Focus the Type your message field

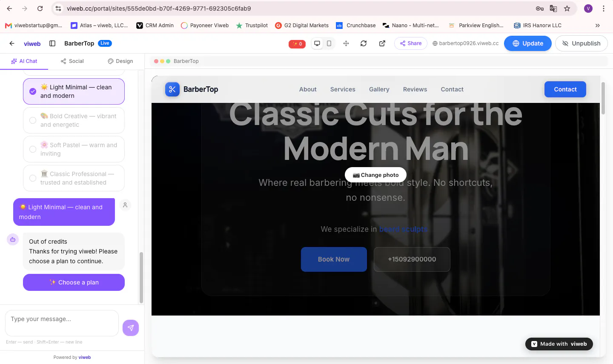pos(62,323)
